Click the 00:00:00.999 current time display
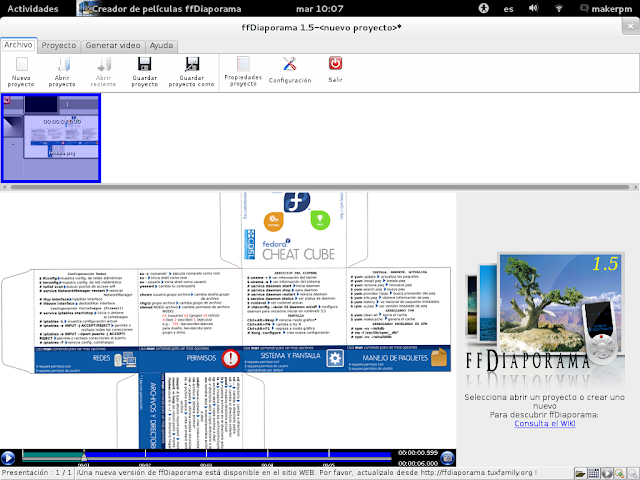 (x=418, y=453)
